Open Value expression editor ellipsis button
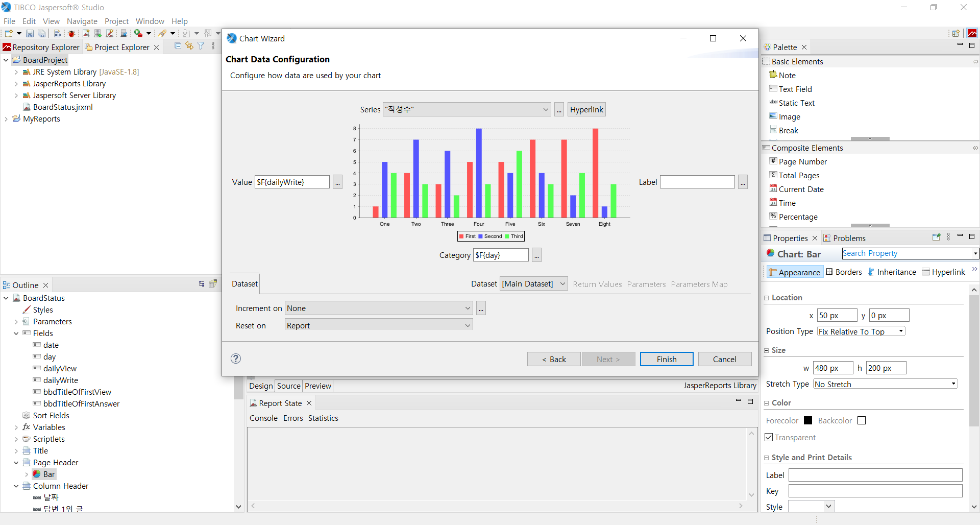The width and height of the screenshot is (980, 525). click(337, 182)
